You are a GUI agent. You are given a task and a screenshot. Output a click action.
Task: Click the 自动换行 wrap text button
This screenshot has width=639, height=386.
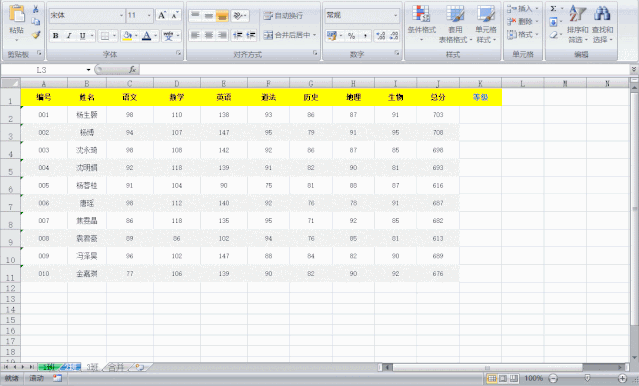283,15
